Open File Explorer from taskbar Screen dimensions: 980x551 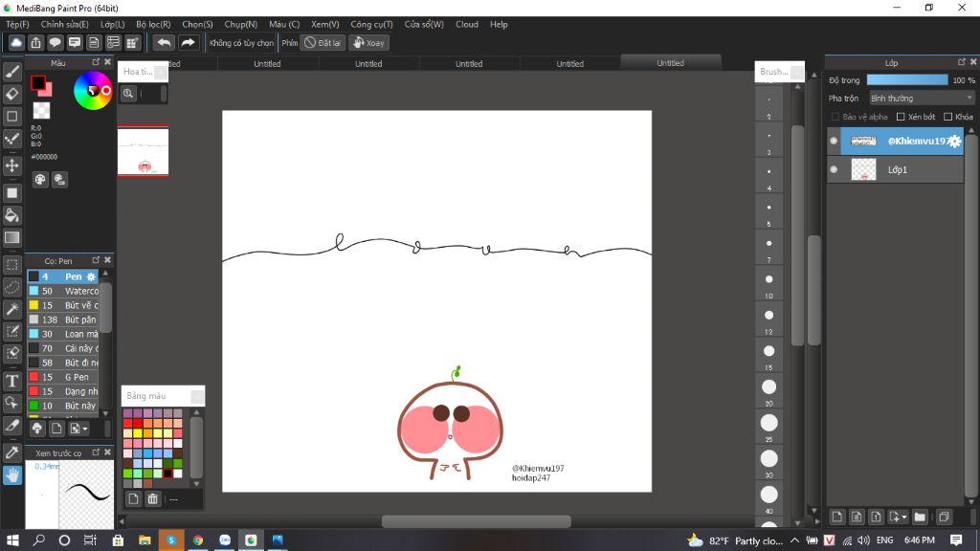[145, 540]
